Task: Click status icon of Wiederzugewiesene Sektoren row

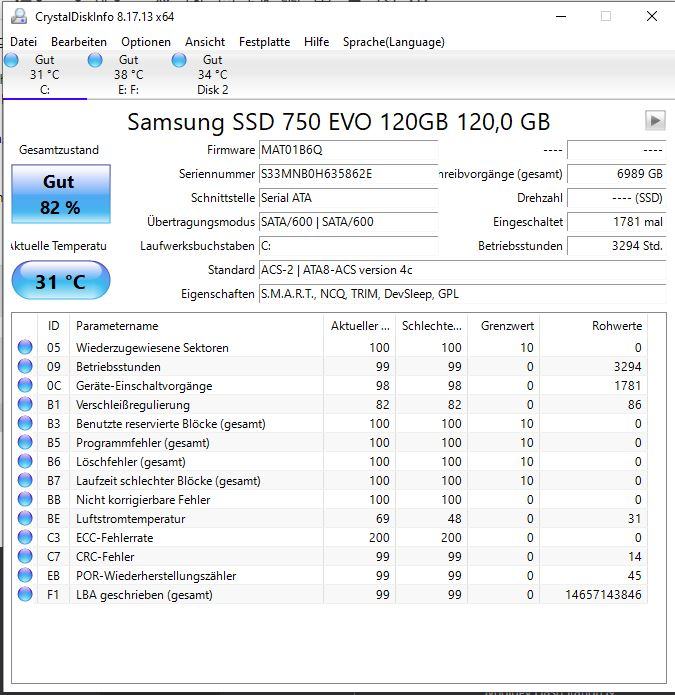Action: [25, 347]
